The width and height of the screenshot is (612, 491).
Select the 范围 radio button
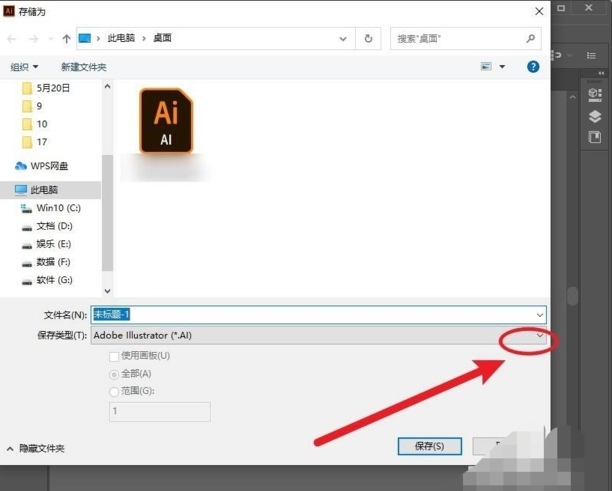click(114, 392)
